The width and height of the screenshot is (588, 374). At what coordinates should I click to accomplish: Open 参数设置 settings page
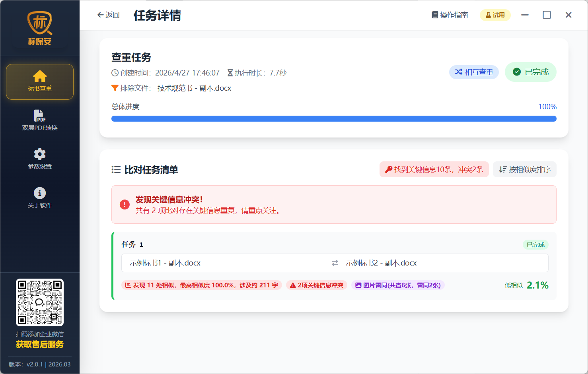[x=40, y=159]
